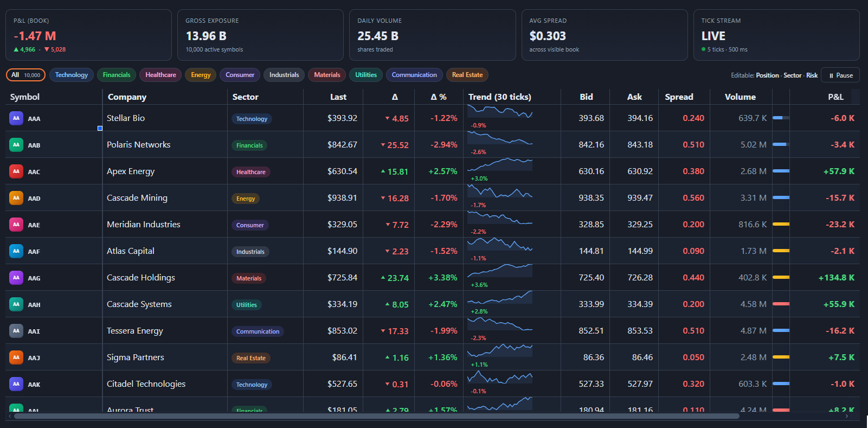Click AAA volume bar indicator

(x=781, y=118)
